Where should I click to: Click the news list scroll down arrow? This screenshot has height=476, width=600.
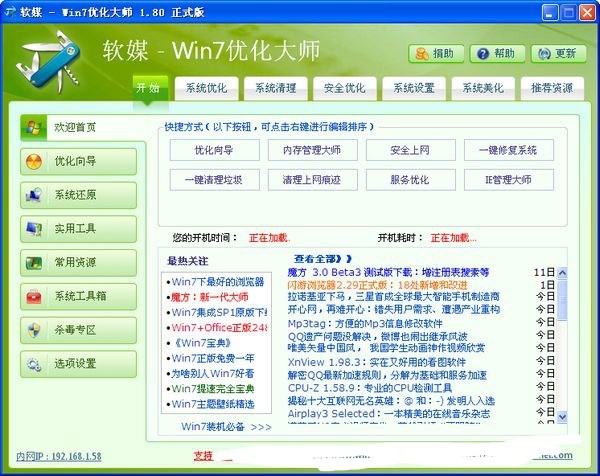pyautogui.click(x=562, y=416)
